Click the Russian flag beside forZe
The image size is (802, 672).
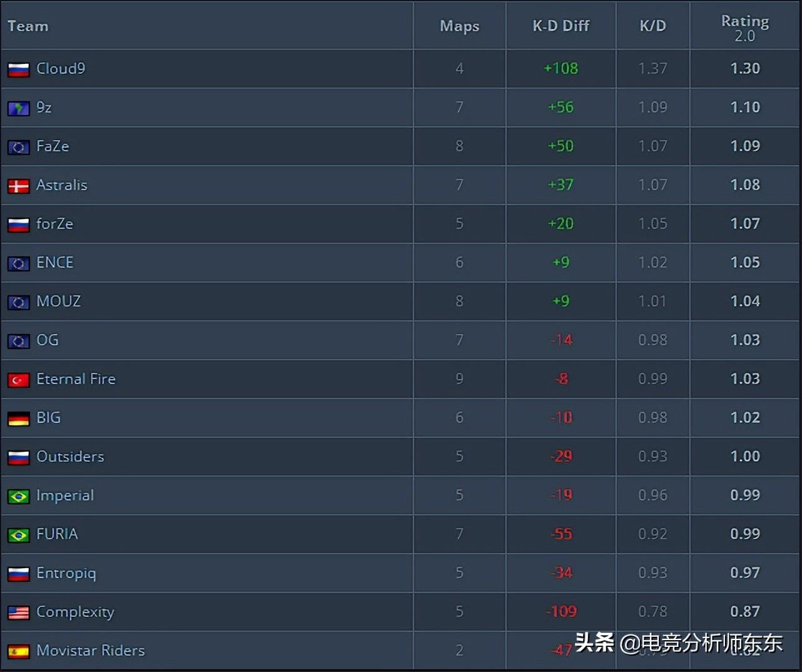pos(19,225)
